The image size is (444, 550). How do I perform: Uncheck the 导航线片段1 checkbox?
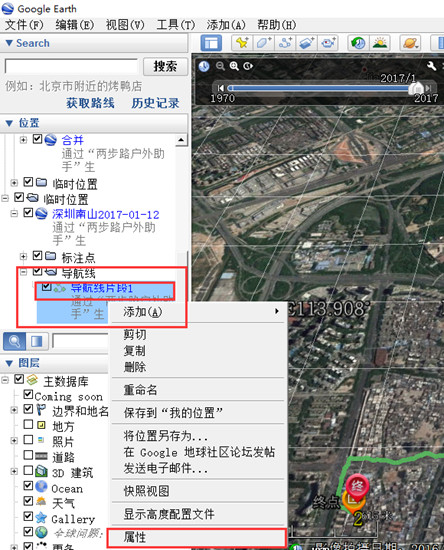(x=46, y=287)
